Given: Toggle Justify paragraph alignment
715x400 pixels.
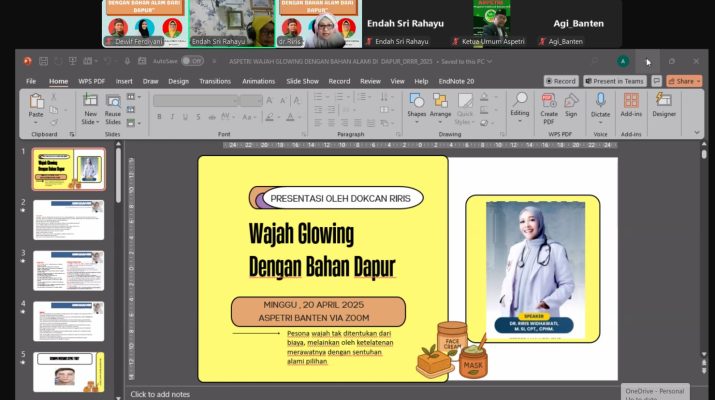Looking at the screenshot, I should coord(358,123).
